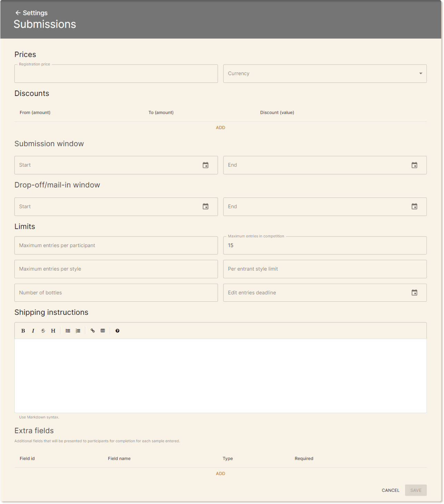444x504 pixels.
Task: Open Submission window End calendar picker
Action: (x=414, y=165)
